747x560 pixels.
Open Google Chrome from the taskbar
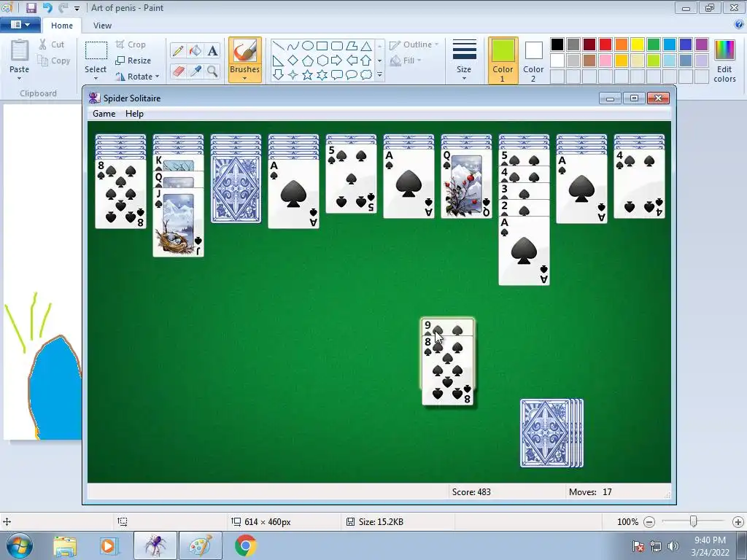[245, 545]
